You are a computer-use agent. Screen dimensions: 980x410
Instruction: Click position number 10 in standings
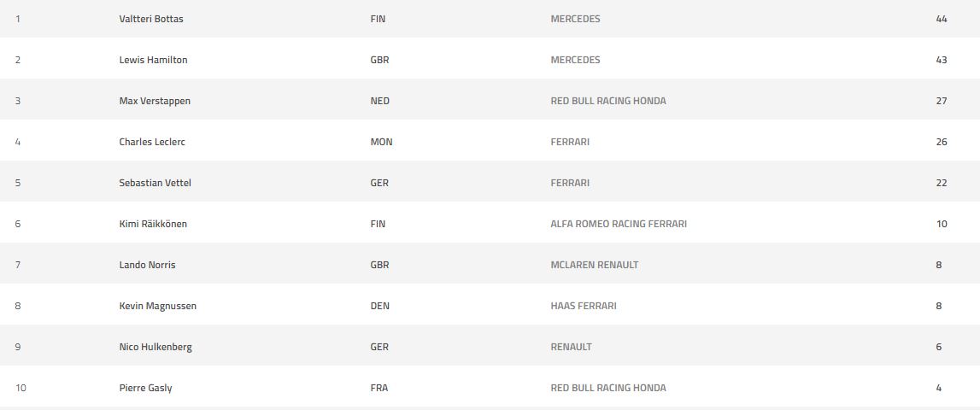tap(21, 388)
